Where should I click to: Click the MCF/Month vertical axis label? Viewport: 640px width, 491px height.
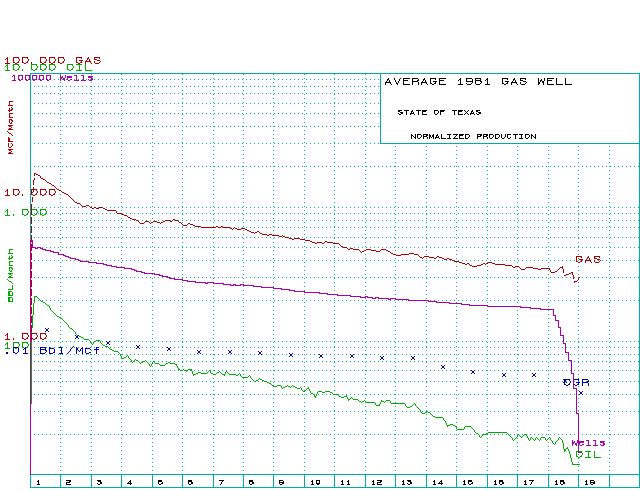(x=12, y=128)
